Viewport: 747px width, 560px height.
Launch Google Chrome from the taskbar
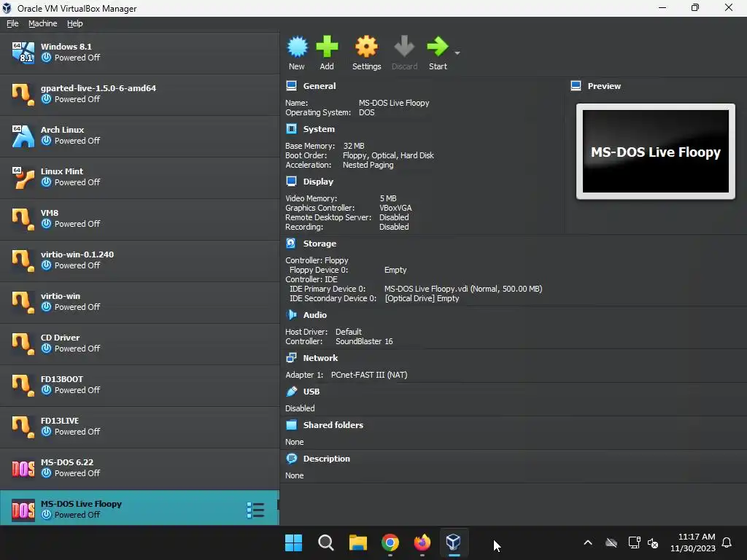tap(390, 542)
